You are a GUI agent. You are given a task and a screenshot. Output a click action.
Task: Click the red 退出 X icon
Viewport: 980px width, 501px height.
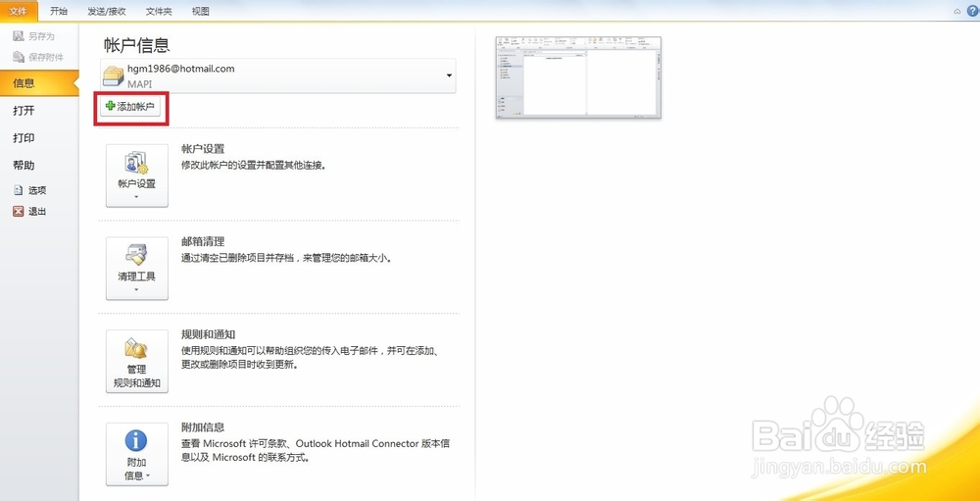click(18, 212)
